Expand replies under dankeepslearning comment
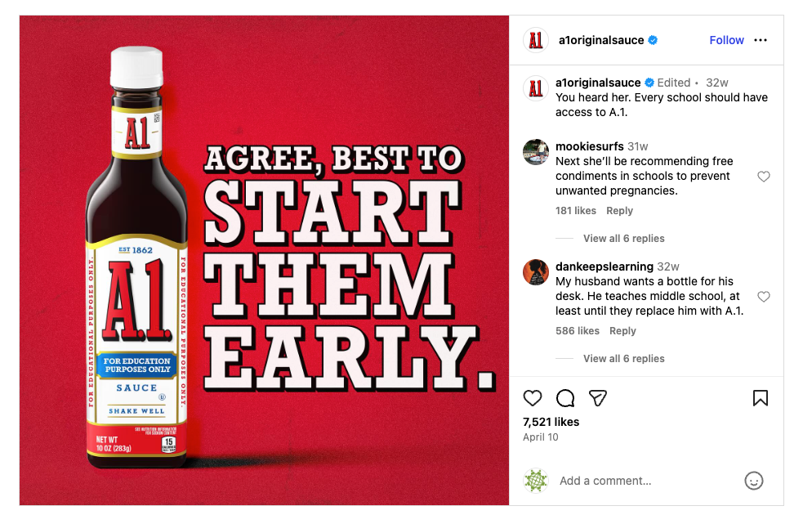Screen dimensions: 812x524 pyautogui.click(x=623, y=359)
